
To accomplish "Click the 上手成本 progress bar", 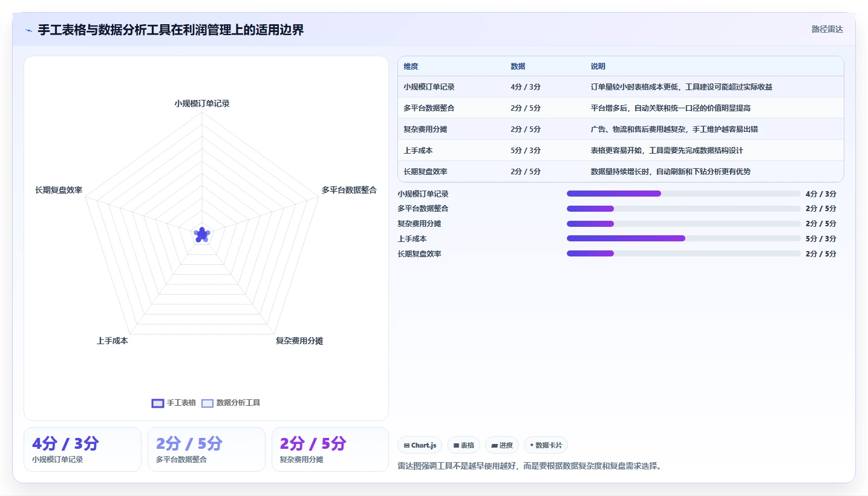I will pos(684,238).
